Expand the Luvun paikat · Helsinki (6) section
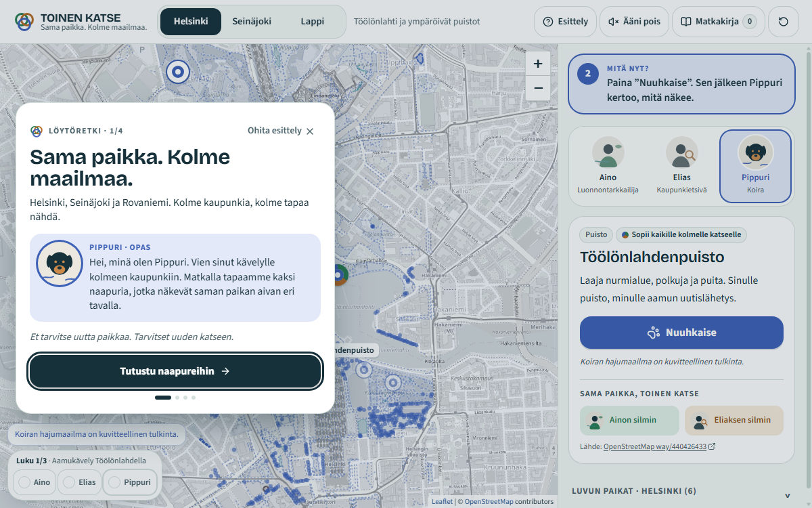This screenshot has height=508, width=812. pos(681,491)
